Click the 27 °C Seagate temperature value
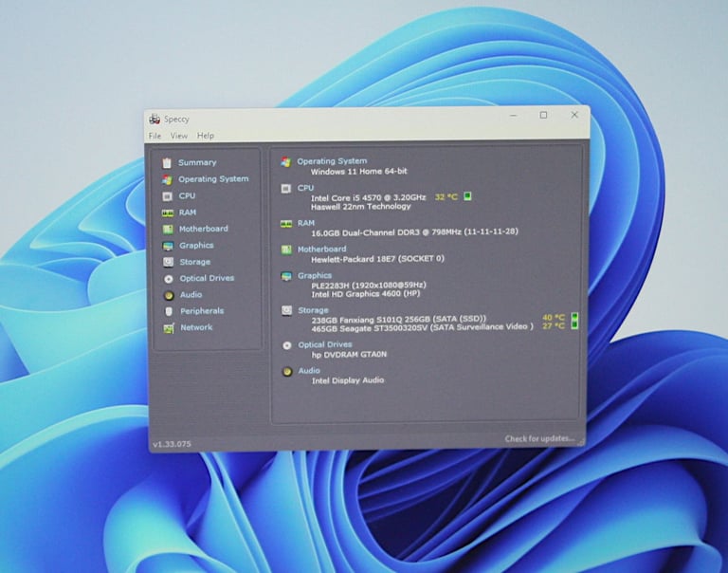 coord(554,325)
